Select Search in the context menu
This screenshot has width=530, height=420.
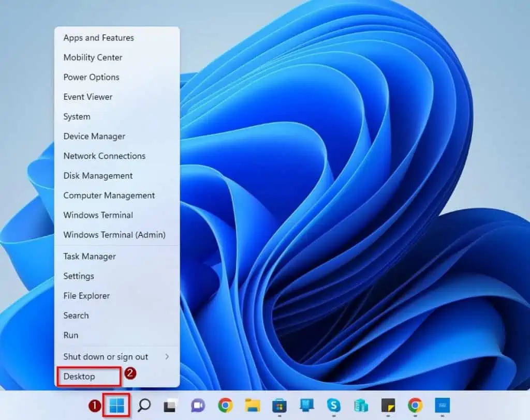117,316
